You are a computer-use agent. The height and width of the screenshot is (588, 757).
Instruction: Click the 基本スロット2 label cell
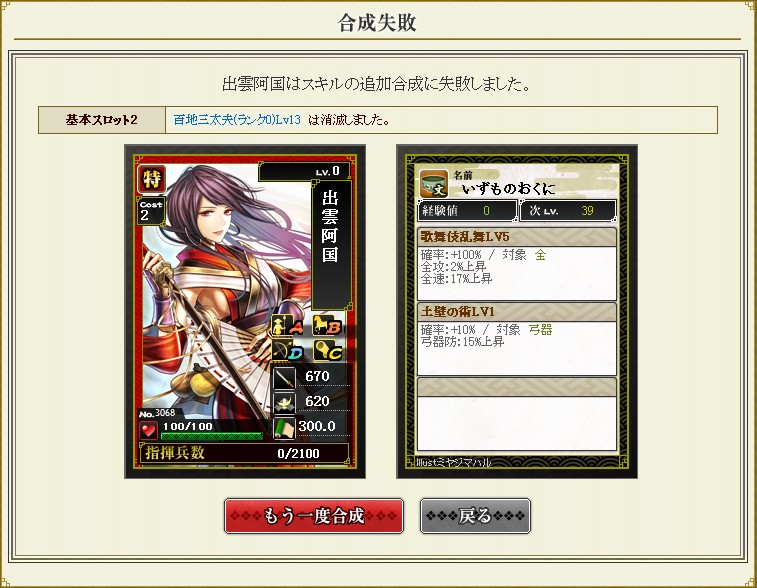tap(102, 120)
